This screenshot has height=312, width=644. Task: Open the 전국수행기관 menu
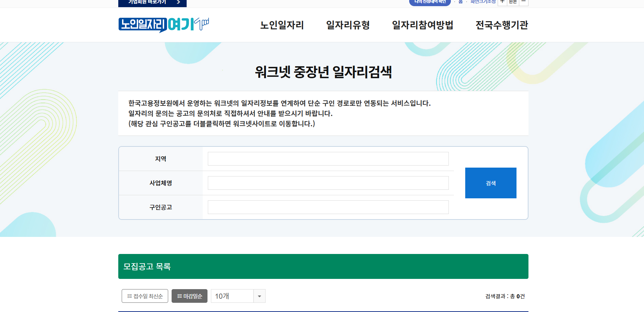click(x=502, y=25)
